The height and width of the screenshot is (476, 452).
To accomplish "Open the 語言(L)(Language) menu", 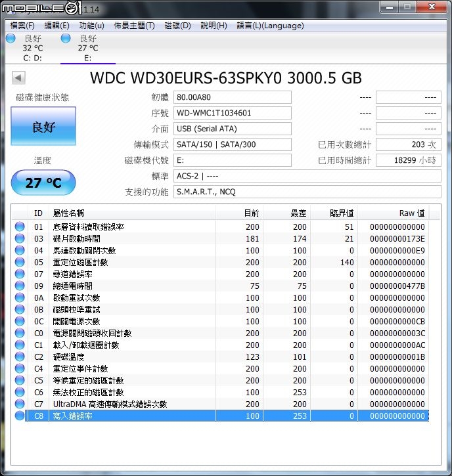I will point(271,26).
